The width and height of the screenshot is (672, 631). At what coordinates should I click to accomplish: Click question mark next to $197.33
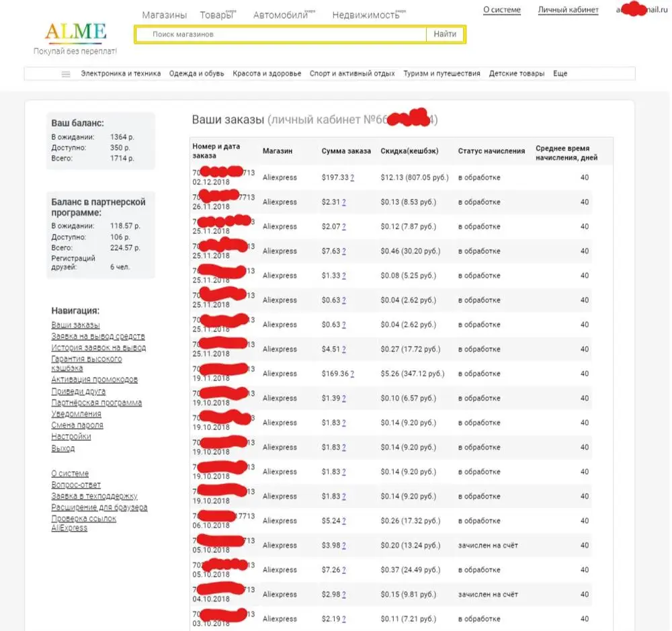coord(352,178)
